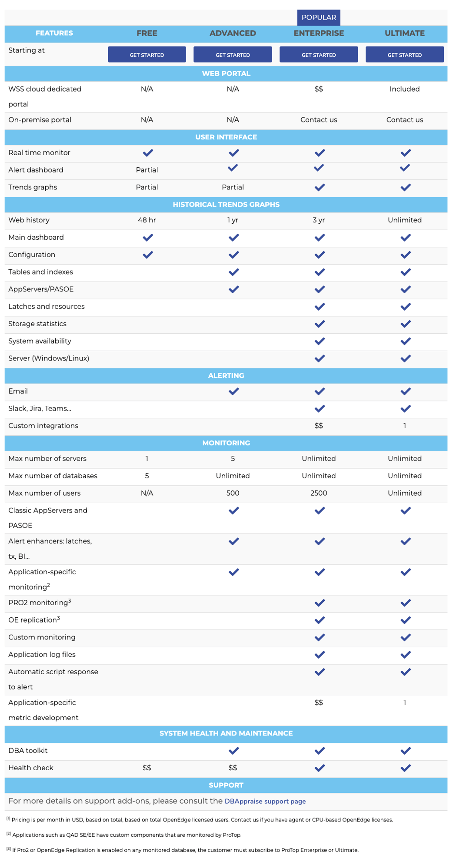Select the Enterprise column heading
The image size is (453, 868).
pyautogui.click(x=319, y=33)
